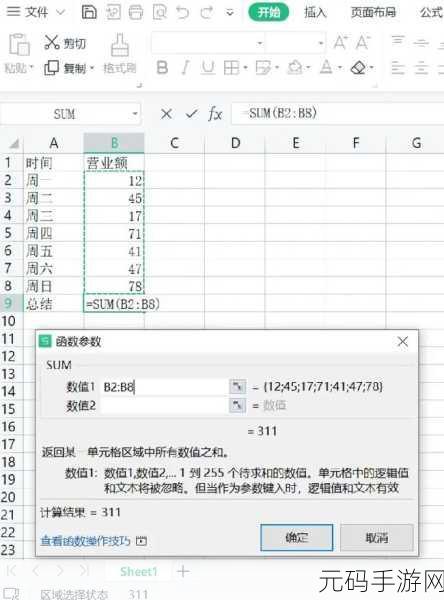Screen dimensions: 444x600
Task: Click 确定 button in dialog
Action: click(x=297, y=537)
